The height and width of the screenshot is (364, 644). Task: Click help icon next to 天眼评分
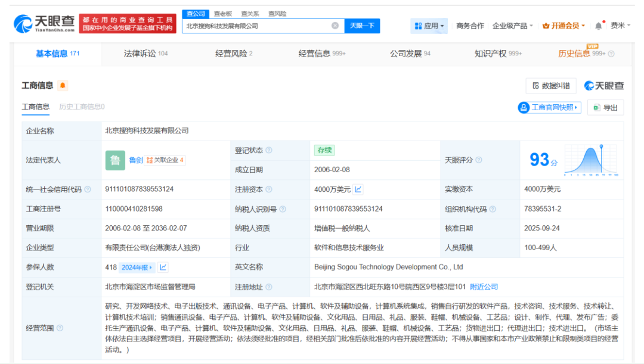(x=479, y=160)
